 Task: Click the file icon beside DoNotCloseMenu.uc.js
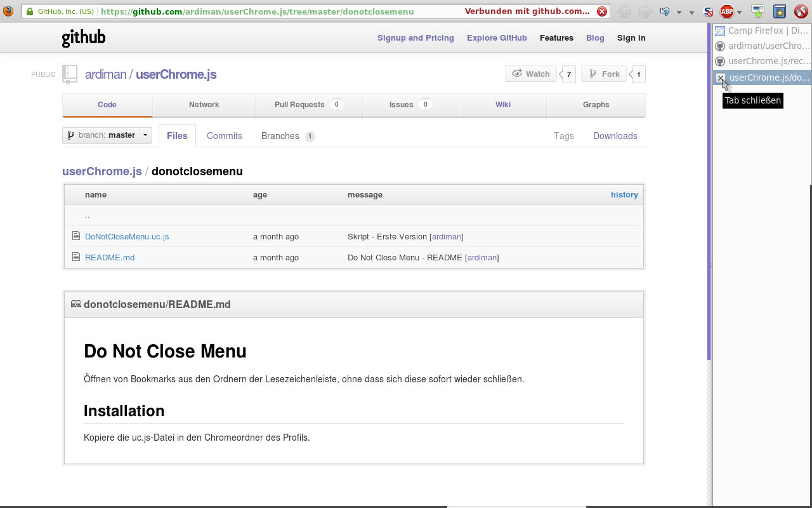[76, 236]
